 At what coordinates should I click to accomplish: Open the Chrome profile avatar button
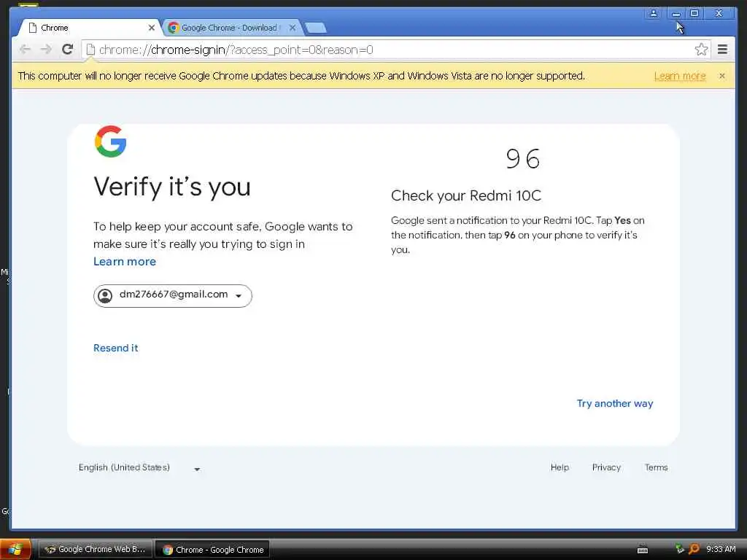[x=654, y=13]
